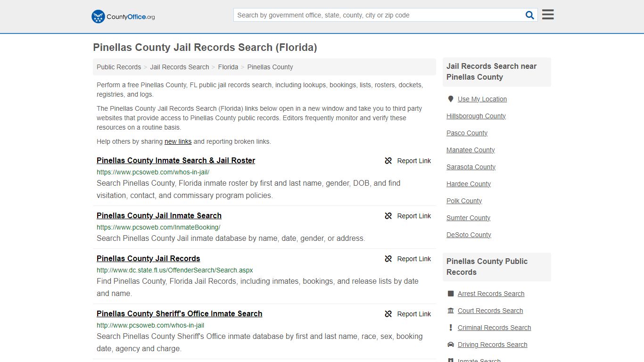Click broken-link icon for Pinellas County Jail Records
The height and width of the screenshot is (362, 644).
tap(388, 259)
